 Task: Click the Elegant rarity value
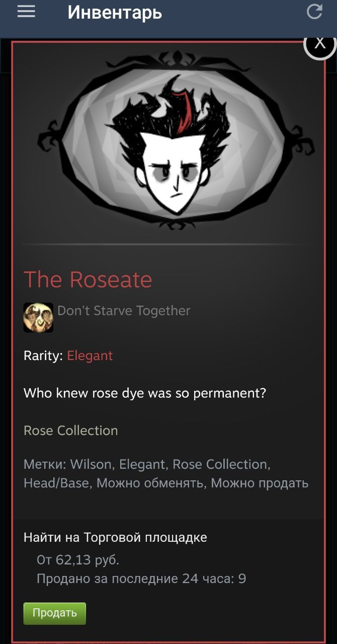(x=90, y=355)
